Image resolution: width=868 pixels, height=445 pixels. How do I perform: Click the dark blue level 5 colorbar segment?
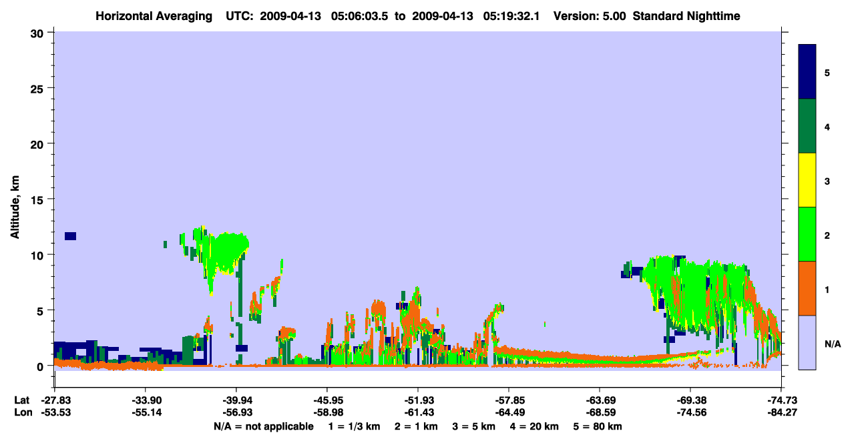point(807,72)
